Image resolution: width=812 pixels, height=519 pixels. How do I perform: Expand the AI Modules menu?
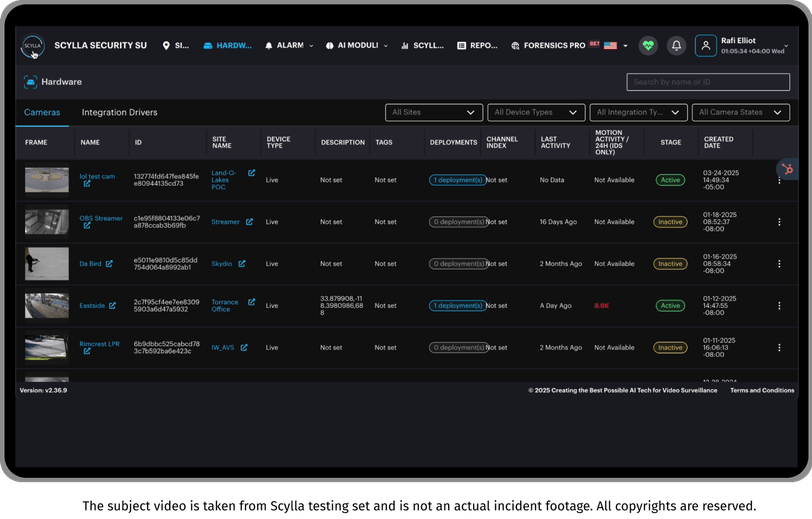[357, 46]
